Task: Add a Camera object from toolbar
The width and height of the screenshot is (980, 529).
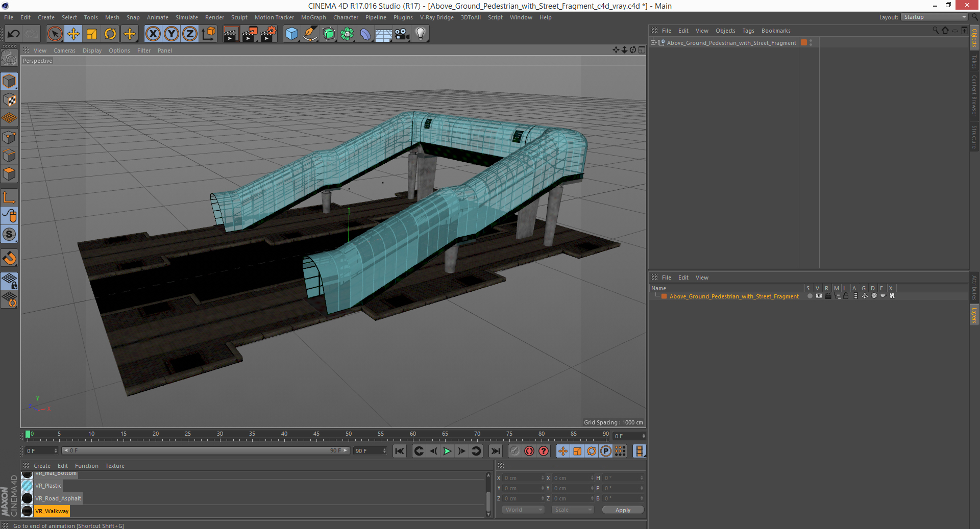Action: click(x=402, y=34)
